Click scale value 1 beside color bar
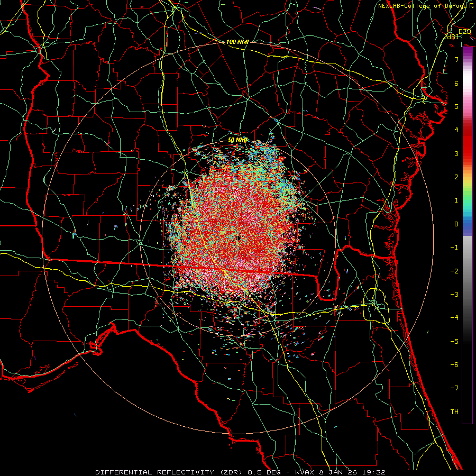 [x=456, y=200]
